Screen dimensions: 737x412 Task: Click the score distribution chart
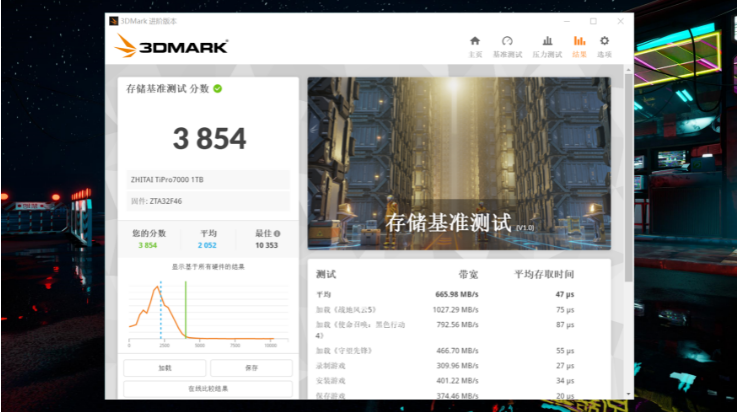click(208, 312)
